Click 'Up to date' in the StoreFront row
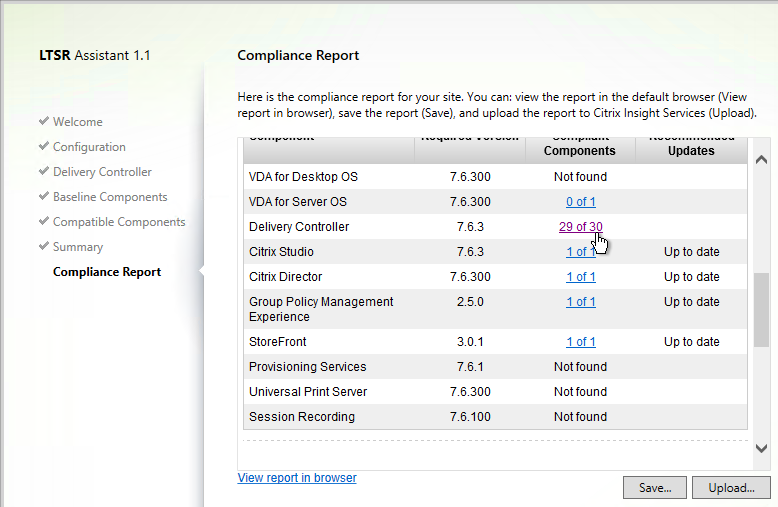This screenshot has width=778, height=507. (x=692, y=342)
